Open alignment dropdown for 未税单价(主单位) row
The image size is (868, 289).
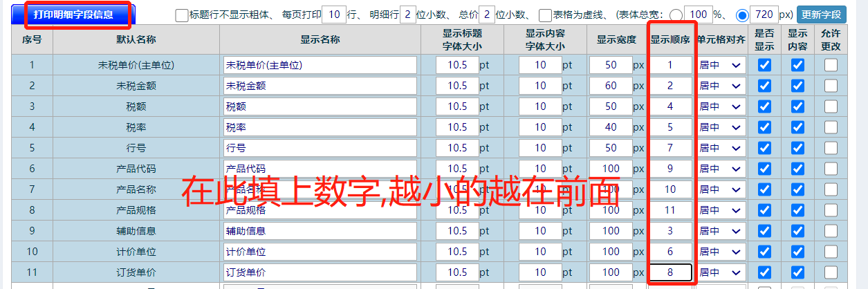721,66
